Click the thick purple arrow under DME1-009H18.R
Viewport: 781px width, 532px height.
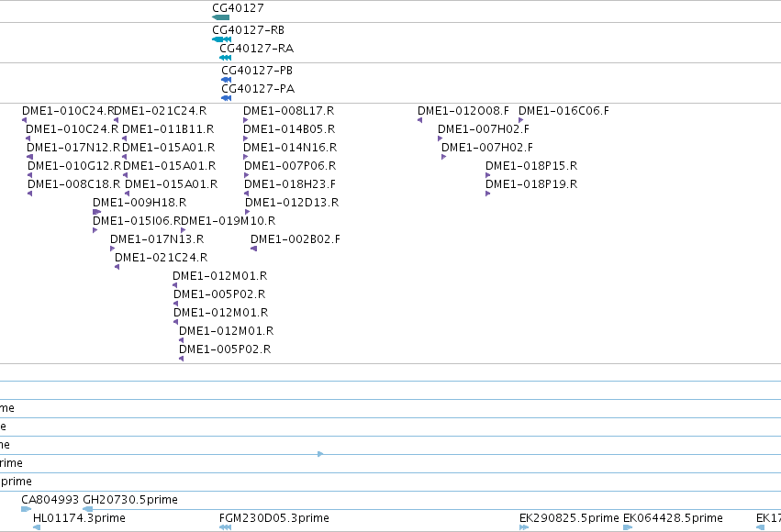(x=96, y=212)
